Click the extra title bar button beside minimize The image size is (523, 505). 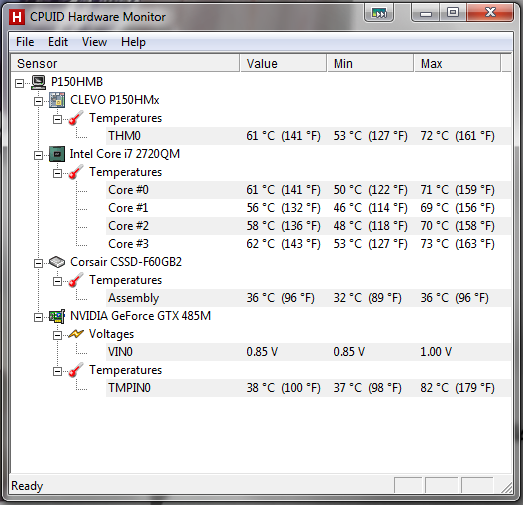tap(379, 13)
